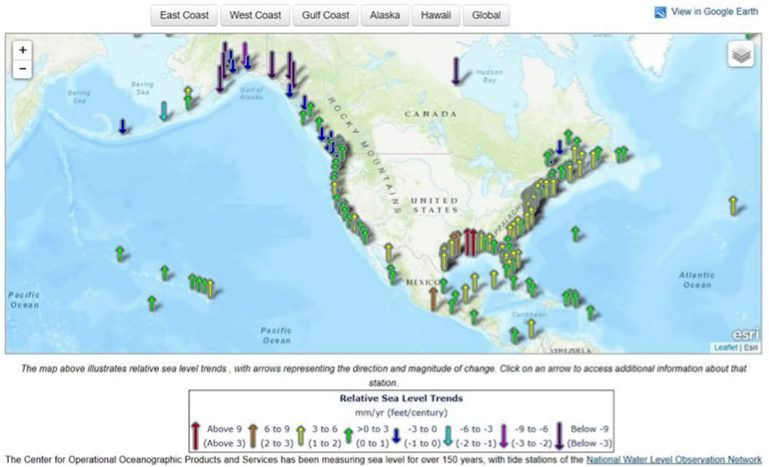Viewport: 769px width, 467px height.
Task: Click the Leaflet attribution link
Action: [725, 347]
